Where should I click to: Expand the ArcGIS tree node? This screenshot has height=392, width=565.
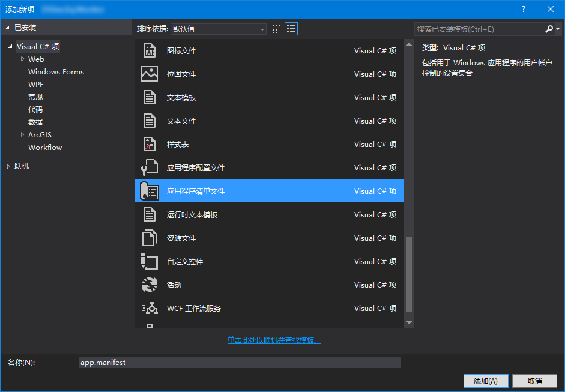(22, 134)
